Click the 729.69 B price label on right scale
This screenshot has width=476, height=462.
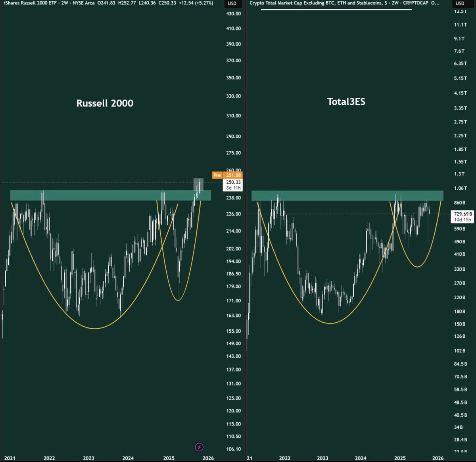click(x=463, y=213)
